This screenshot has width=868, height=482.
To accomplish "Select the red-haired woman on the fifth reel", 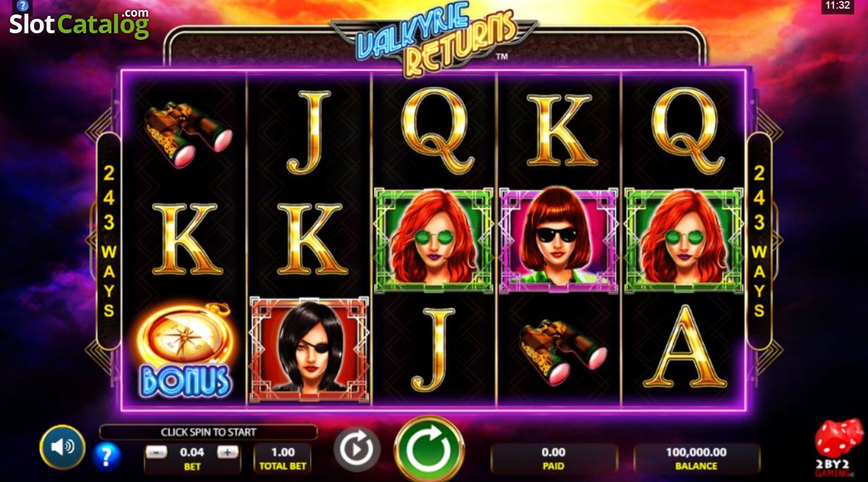I will pyautogui.click(x=683, y=240).
